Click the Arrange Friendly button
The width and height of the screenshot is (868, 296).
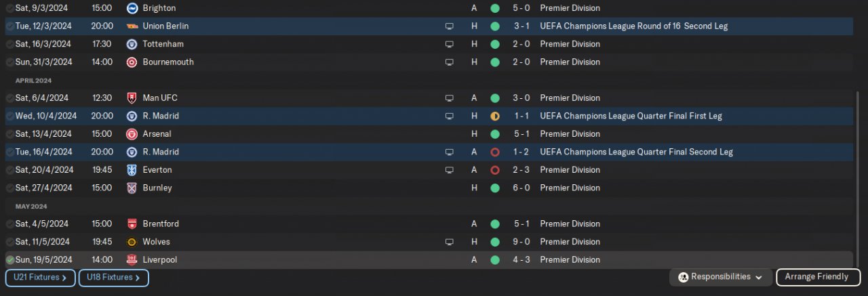point(816,277)
